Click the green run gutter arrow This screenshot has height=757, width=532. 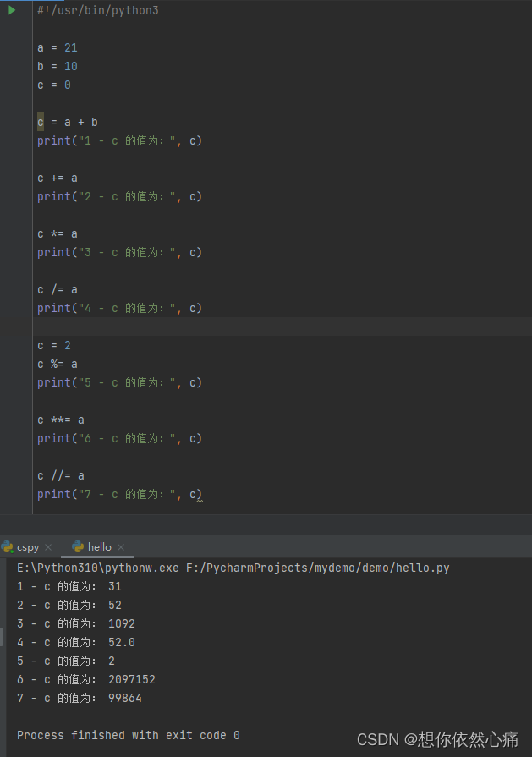click(x=12, y=10)
